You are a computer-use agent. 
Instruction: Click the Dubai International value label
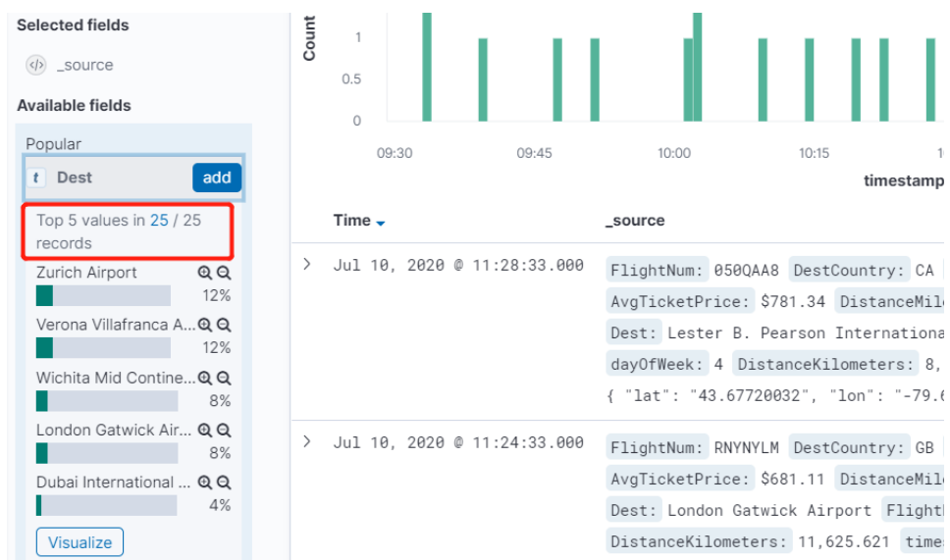(x=113, y=482)
